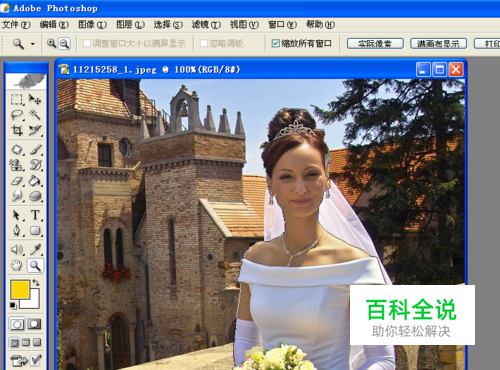Open the 文件(F) menu

[16, 24]
